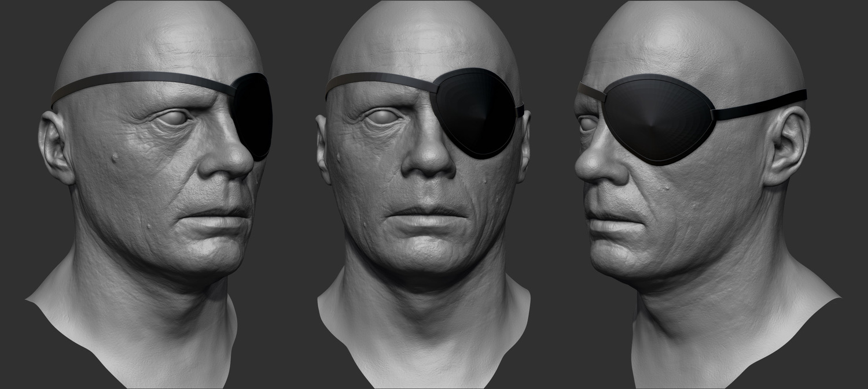Viewport: 868px width, 389px height.
Task: Click the eye patch on the left head
Action: click(x=256, y=116)
